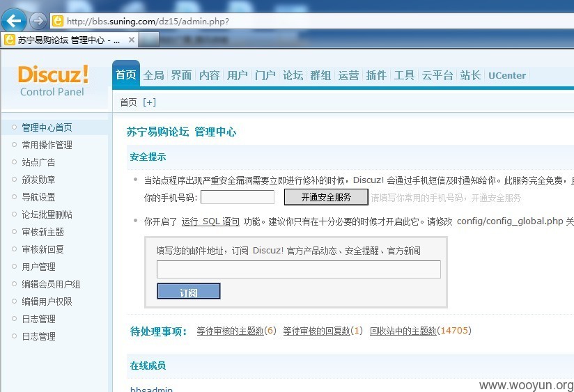Click the browser forward arrow button
Image resolution: width=574 pixels, height=392 pixels.
pyautogui.click(x=38, y=21)
